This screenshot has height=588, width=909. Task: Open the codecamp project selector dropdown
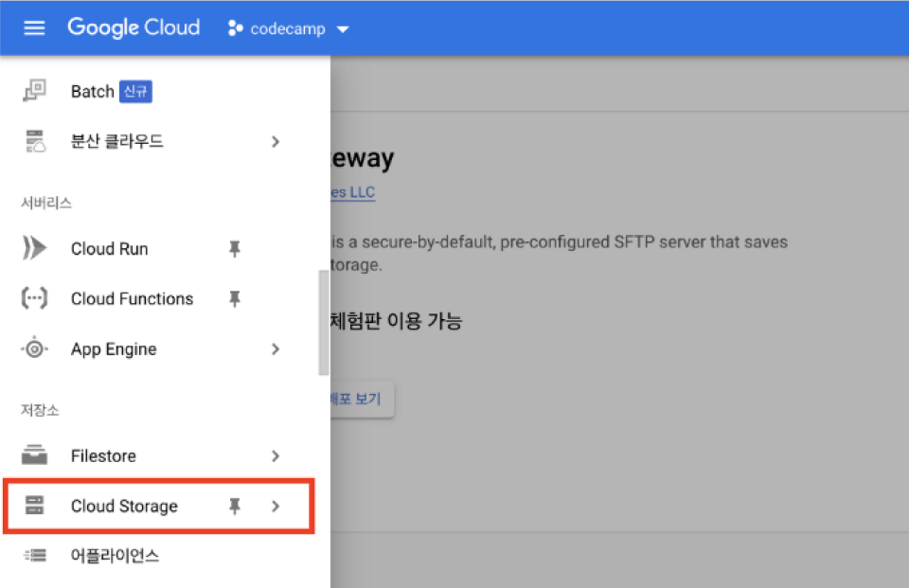[288, 28]
